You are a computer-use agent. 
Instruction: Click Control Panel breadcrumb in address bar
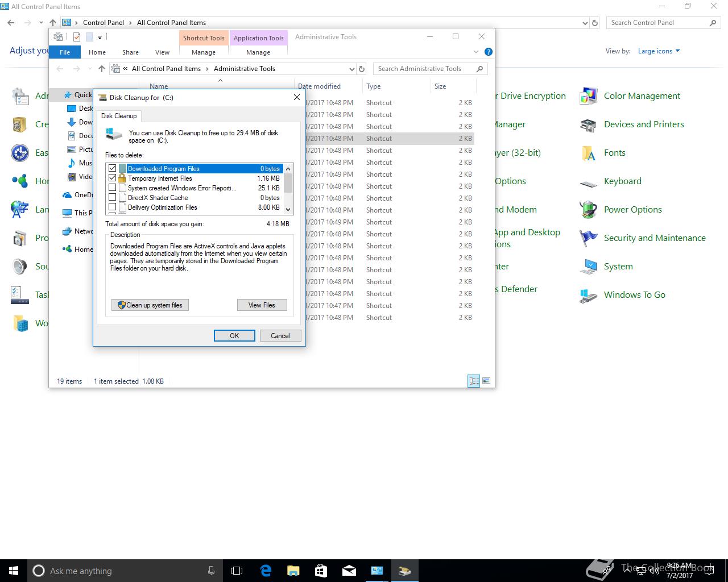tap(103, 23)
